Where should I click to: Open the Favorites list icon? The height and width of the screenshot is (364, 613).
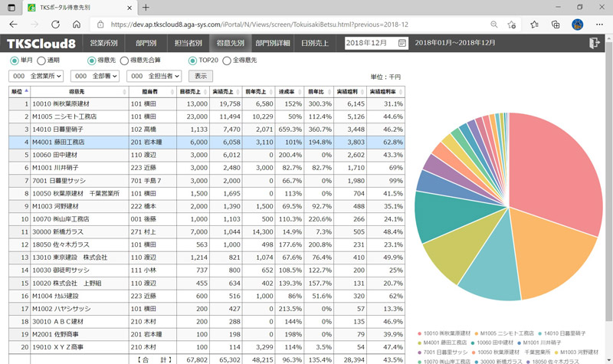pos(534,25)
